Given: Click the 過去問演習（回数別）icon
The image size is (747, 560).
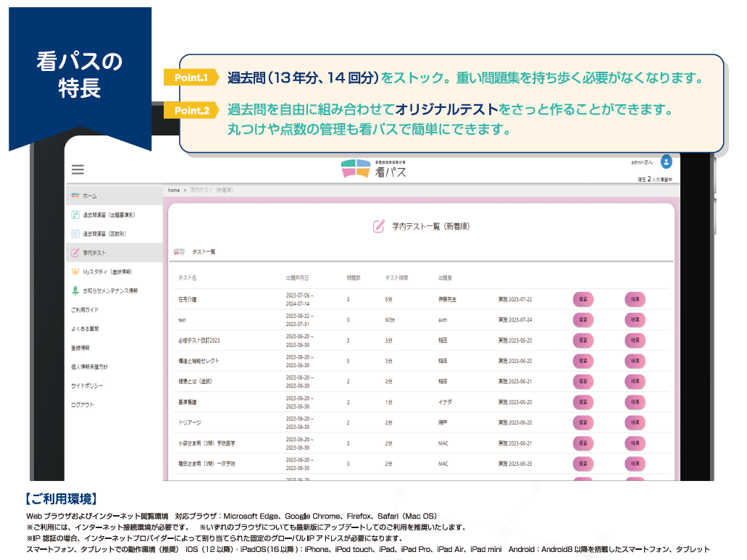Looking at the screenshot, I should (75, 233).
